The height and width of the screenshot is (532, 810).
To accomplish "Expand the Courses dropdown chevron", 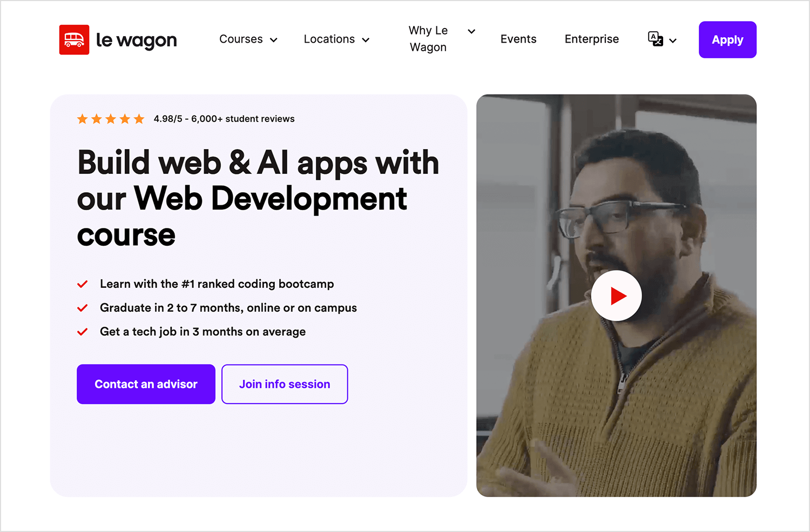I will pos(274,40).
